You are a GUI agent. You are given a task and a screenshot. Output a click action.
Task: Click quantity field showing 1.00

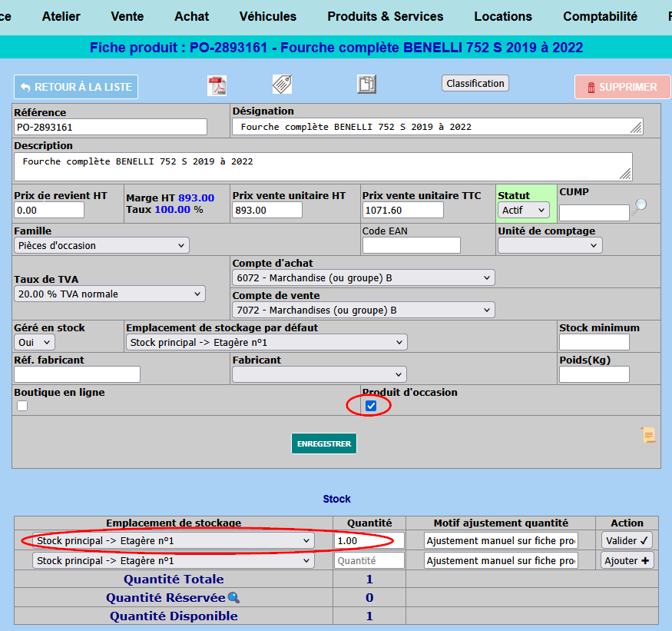point(369,540)
